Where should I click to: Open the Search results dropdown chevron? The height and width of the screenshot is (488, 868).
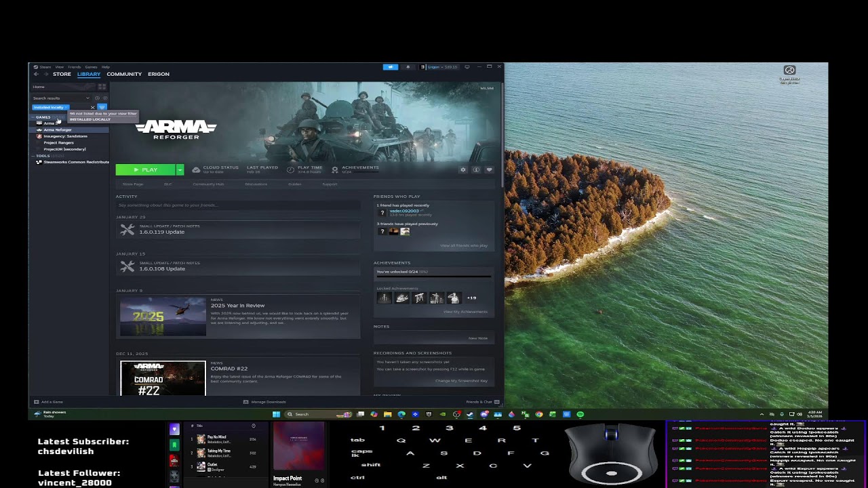coord(87,98)
